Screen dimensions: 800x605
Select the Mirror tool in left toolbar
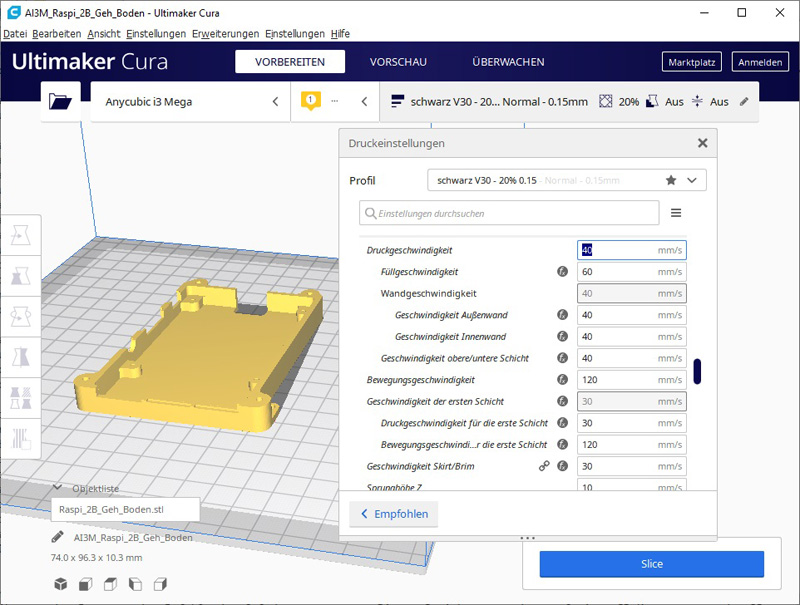point(20,358)
